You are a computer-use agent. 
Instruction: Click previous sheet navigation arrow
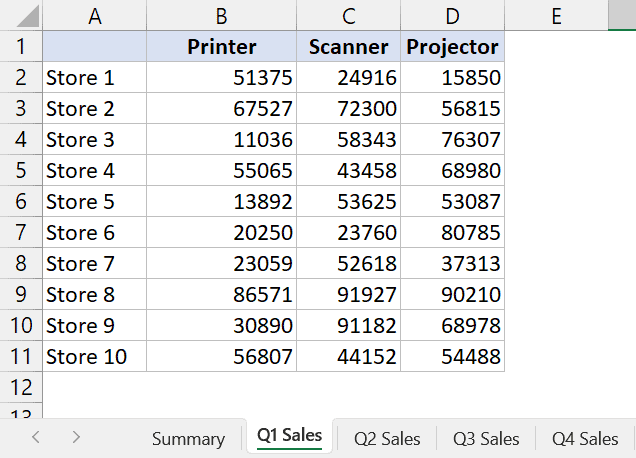[x=36, y=437]
